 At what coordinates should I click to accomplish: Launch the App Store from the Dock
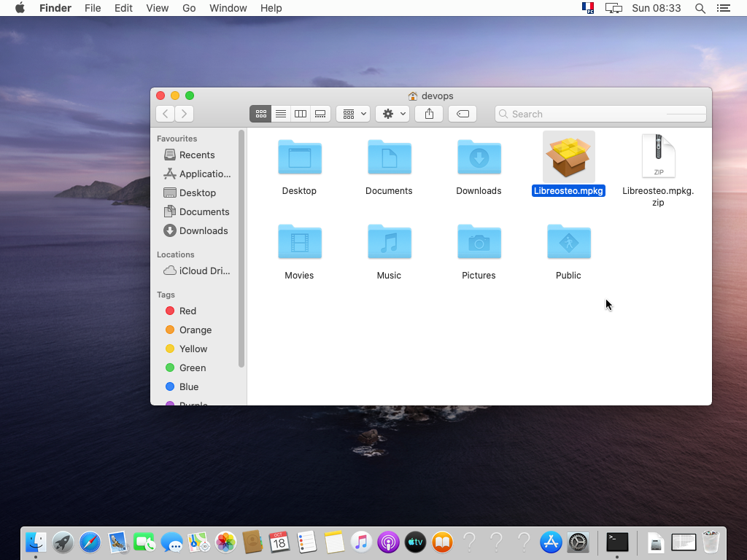[x=551, y=542]
